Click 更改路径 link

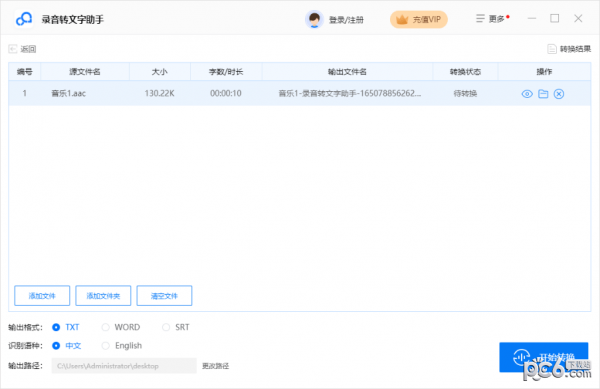[x=215, y=366]
